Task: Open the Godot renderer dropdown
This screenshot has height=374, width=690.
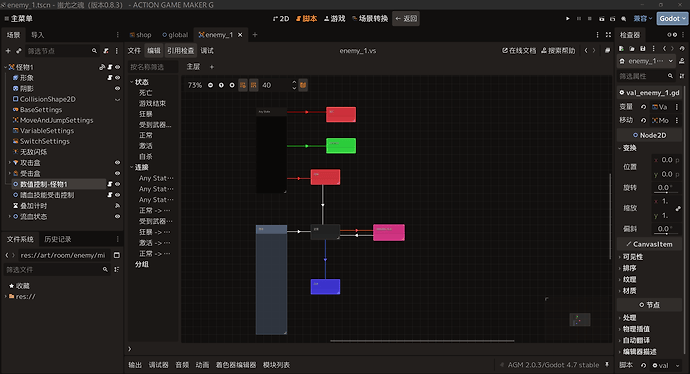Action: click(672, 18)
